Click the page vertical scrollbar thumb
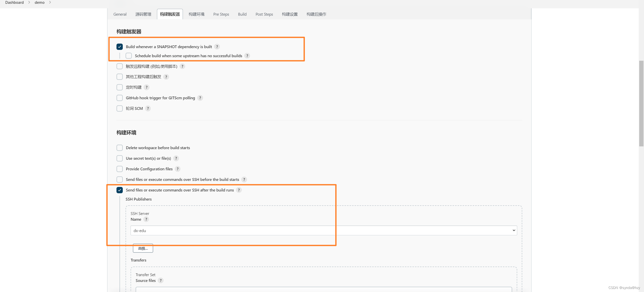Image resolution: width=644 pixels, height=292 pixels. tap(641, 103)
